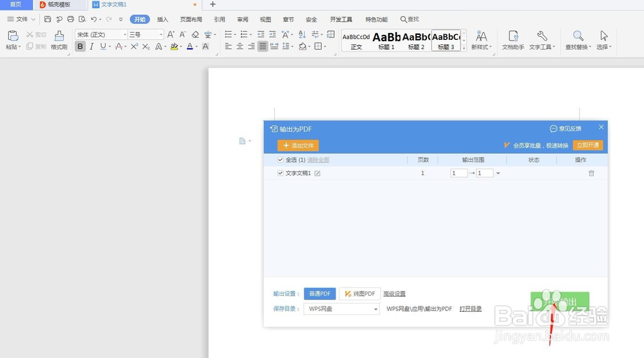Toggle the 全选 checkbox
The width and height of the screenshot is (644, 358).
click(280, 160)
